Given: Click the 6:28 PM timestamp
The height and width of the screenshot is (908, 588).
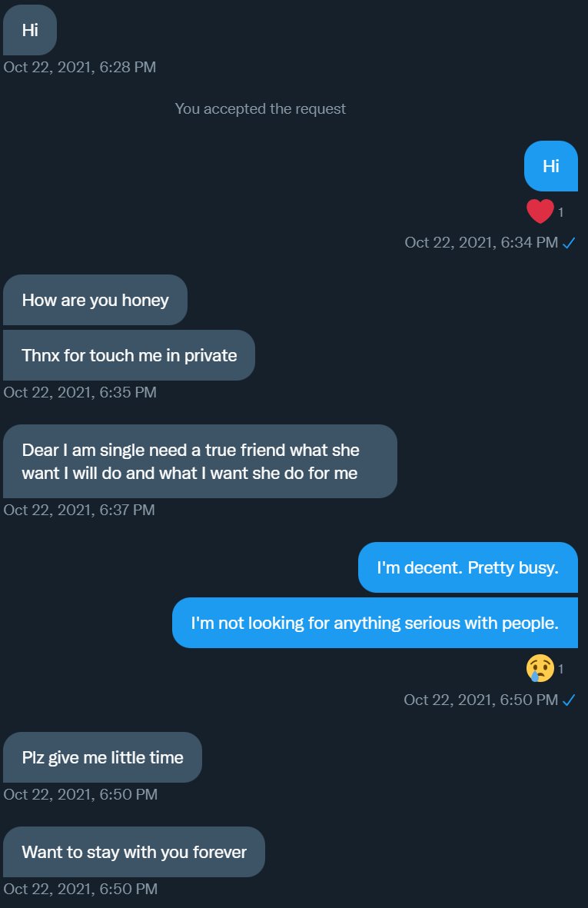Looking at the screenshot, I should click(80, 67).
